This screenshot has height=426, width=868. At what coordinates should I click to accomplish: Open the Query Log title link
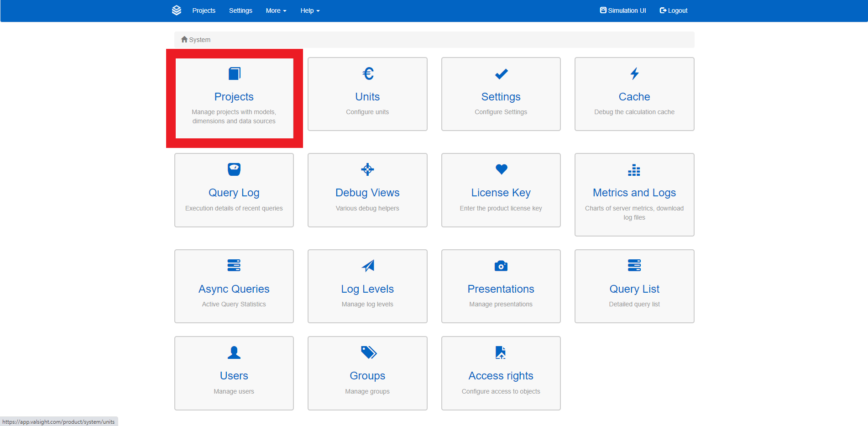pos(234,193)
